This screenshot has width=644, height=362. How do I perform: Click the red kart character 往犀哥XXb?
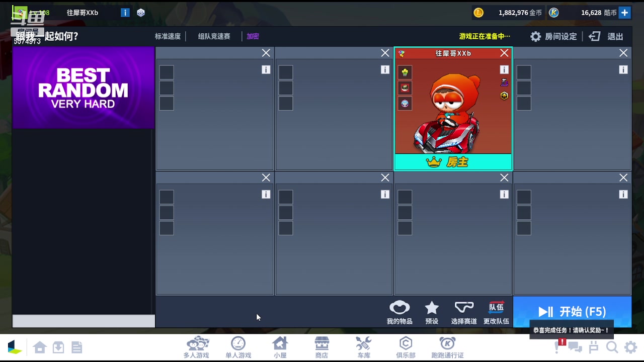point(448,113)
